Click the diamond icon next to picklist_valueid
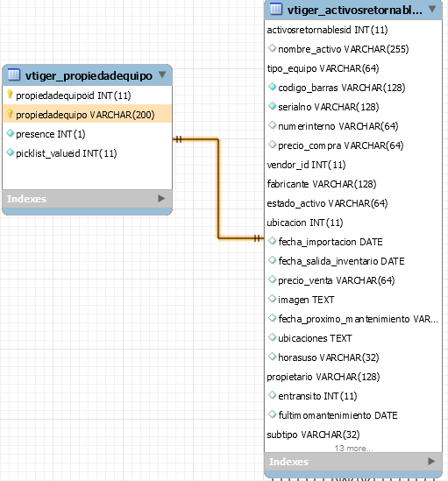The height and width of the screenshot is (481, 448). tap(11, 152)
